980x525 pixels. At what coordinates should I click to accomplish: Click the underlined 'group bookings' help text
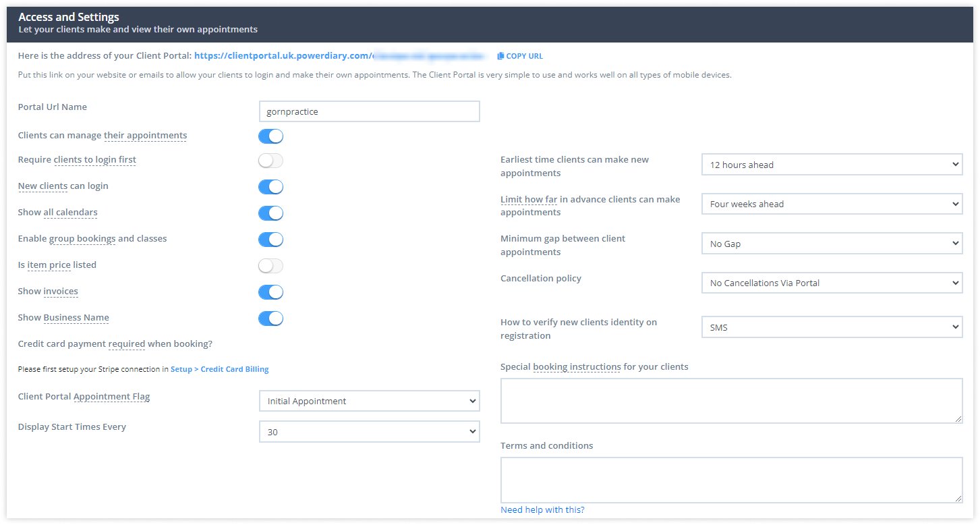coord(82,239)
